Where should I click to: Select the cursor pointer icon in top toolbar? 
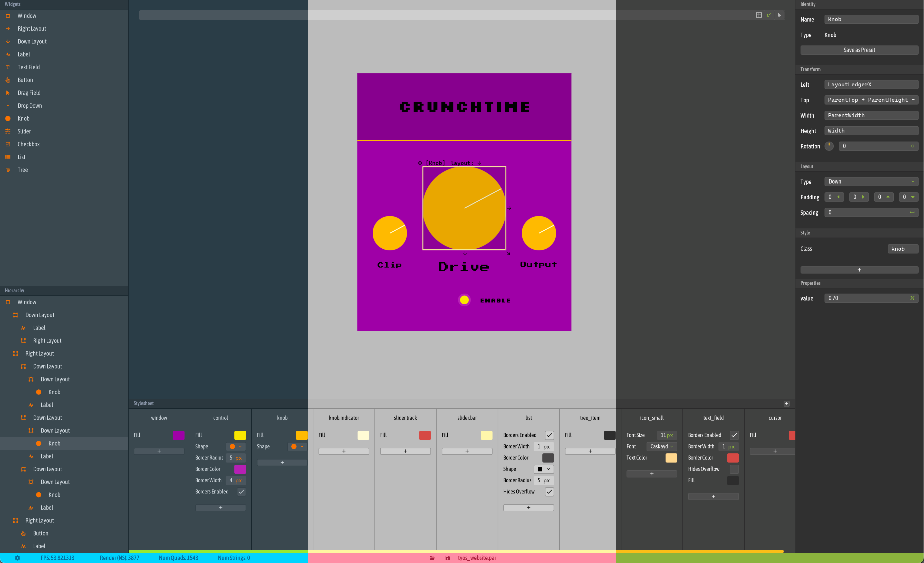click(x=779, y=15)
